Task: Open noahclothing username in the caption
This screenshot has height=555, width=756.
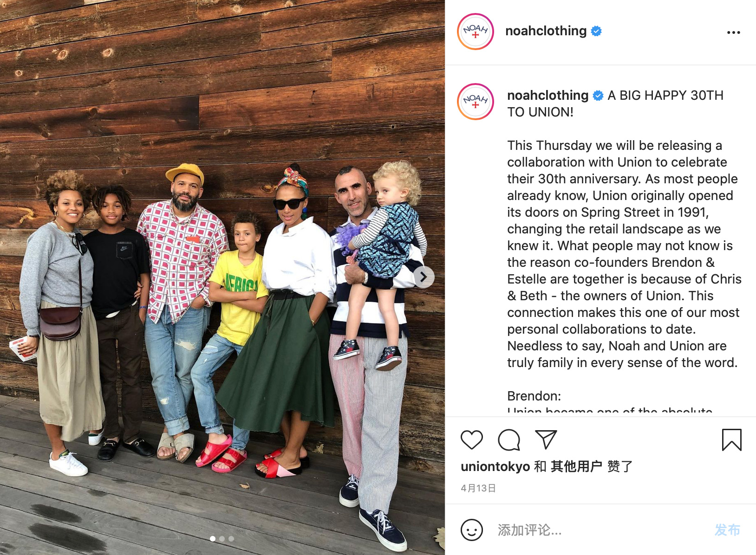Action: coord(547,95)
